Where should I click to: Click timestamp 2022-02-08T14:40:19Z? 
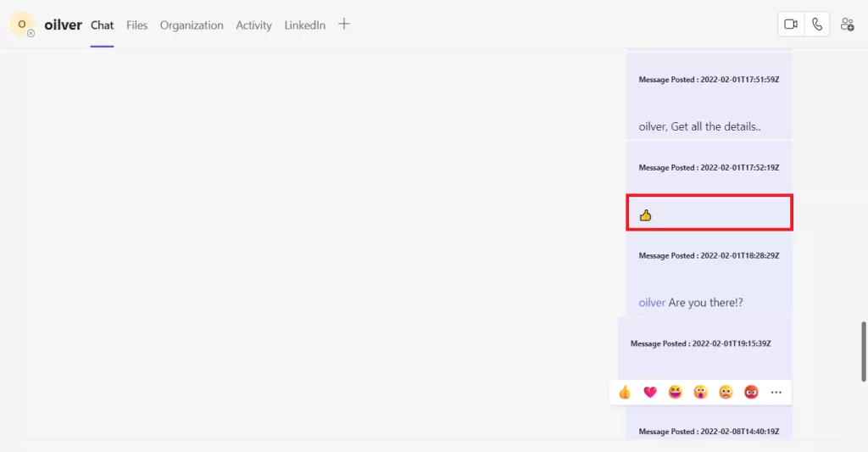click(739, 432)
